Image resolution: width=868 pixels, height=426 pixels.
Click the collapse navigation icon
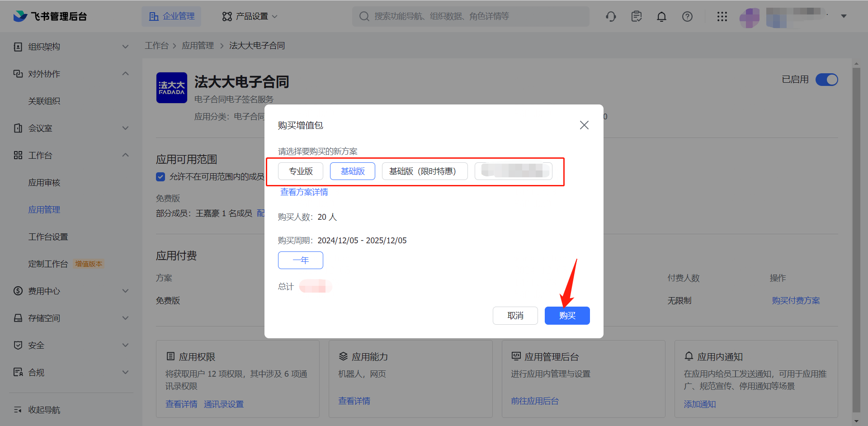pos(18,410)
